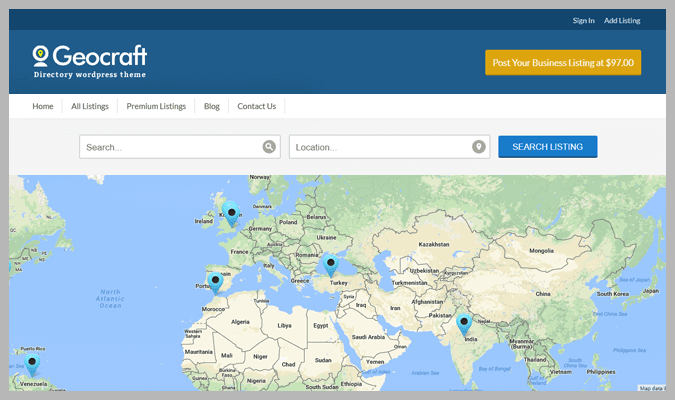Click the North Atlantic Ocean label
The image size is (675, 400).
click(110, 298)
